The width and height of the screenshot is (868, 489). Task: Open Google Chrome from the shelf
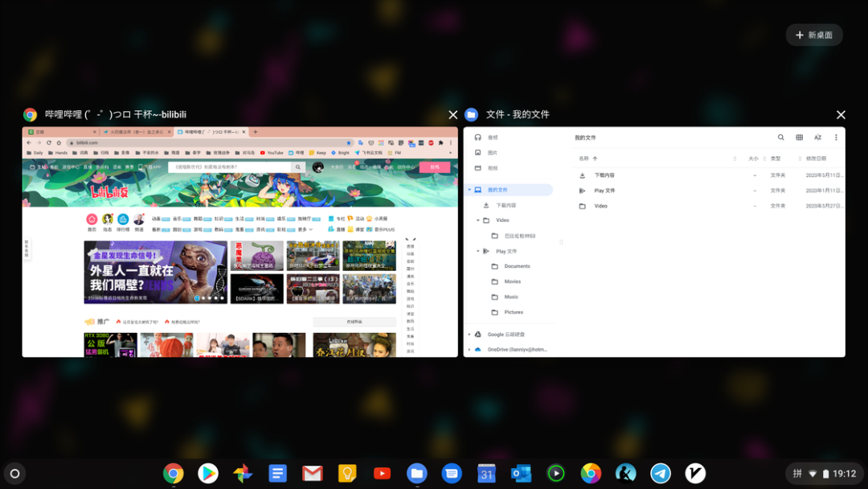click(x=174, y=474)
